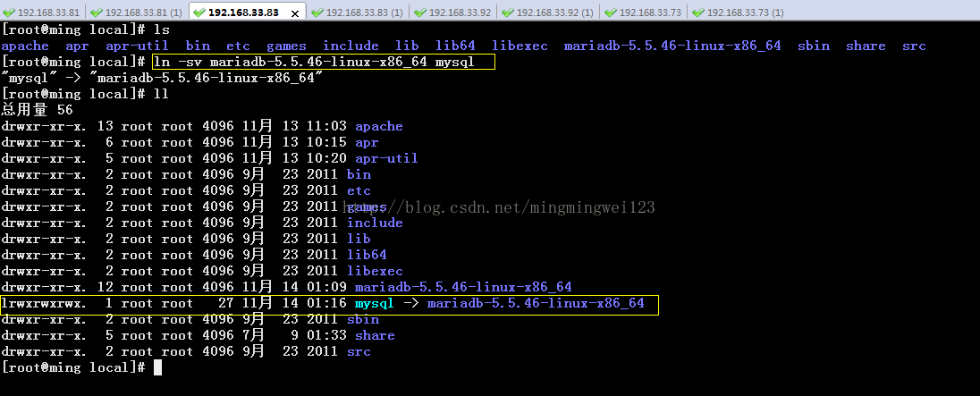Click the 01:33 timestamp in share row
Screen dimensions: 980x396
point(326,335)
